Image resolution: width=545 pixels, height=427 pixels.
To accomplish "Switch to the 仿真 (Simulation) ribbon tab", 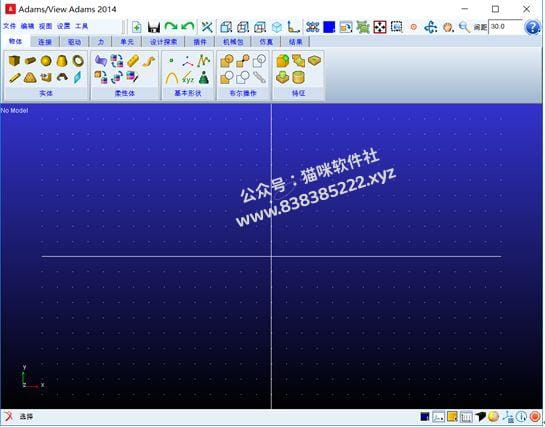I will (x=266, y=42).
